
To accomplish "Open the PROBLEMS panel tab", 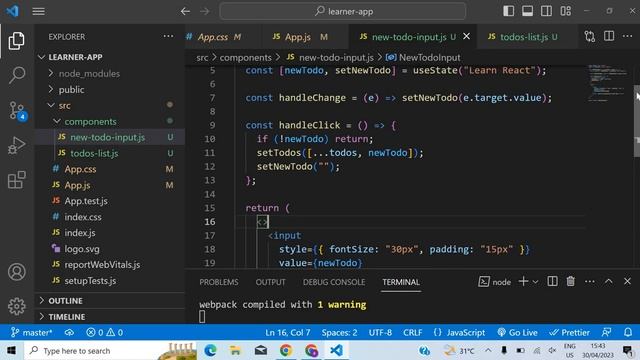I will (x=219, y=282).
